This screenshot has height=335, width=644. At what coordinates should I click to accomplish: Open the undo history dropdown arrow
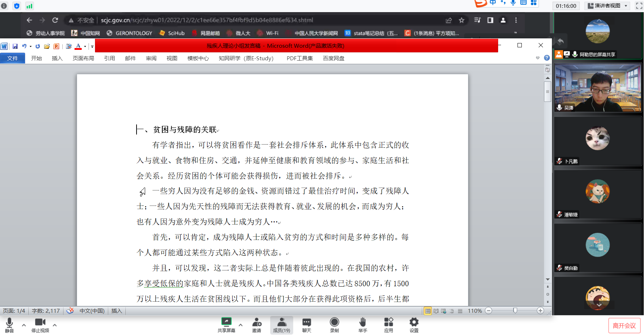30,46
